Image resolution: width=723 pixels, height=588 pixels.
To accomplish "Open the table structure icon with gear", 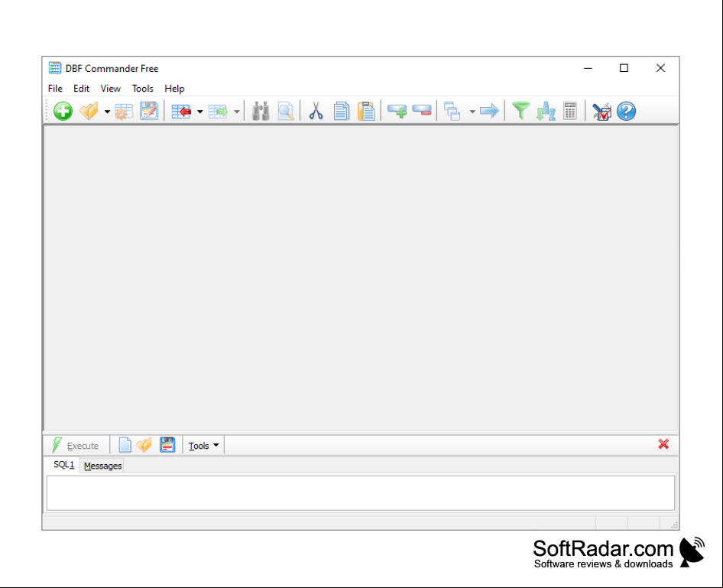I will (123, 111).
